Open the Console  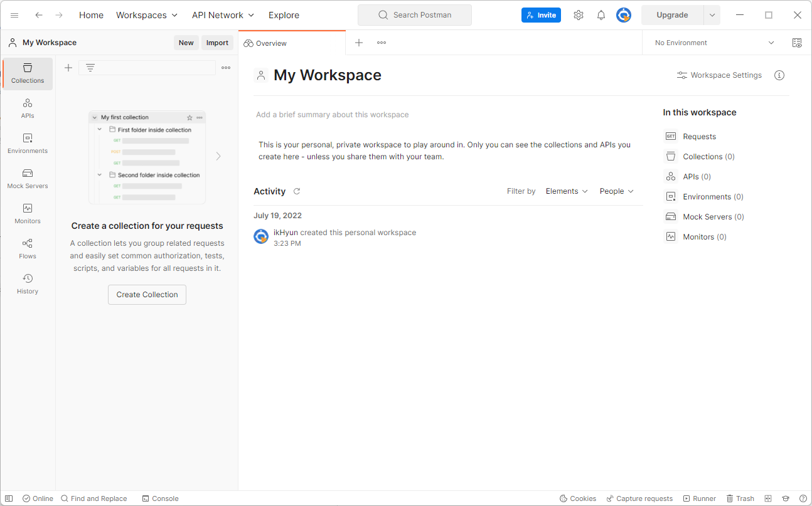tap(160, 498)
